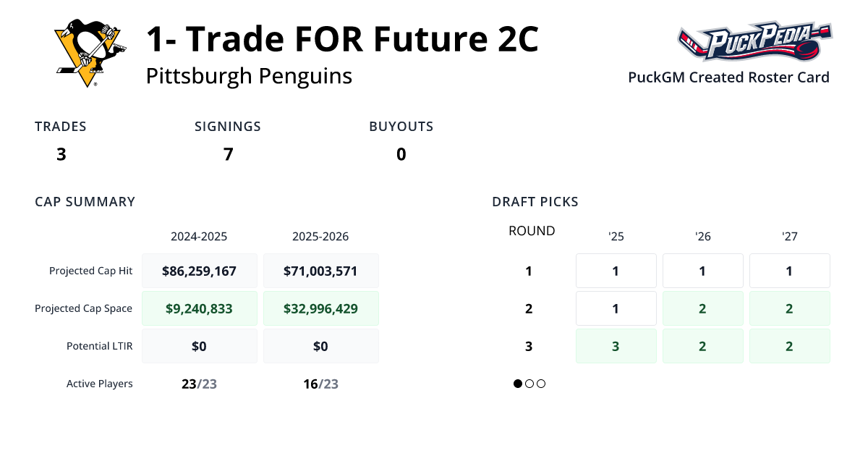868x456 pixels.
Task: Click the Potential LTIR $0 cell
Action: (x=199, y=345)
